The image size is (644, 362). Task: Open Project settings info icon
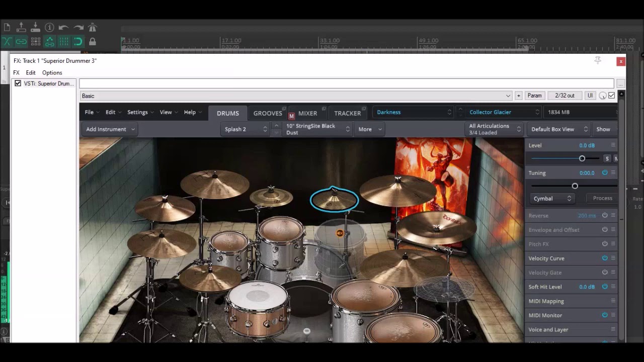click(49, 28)
